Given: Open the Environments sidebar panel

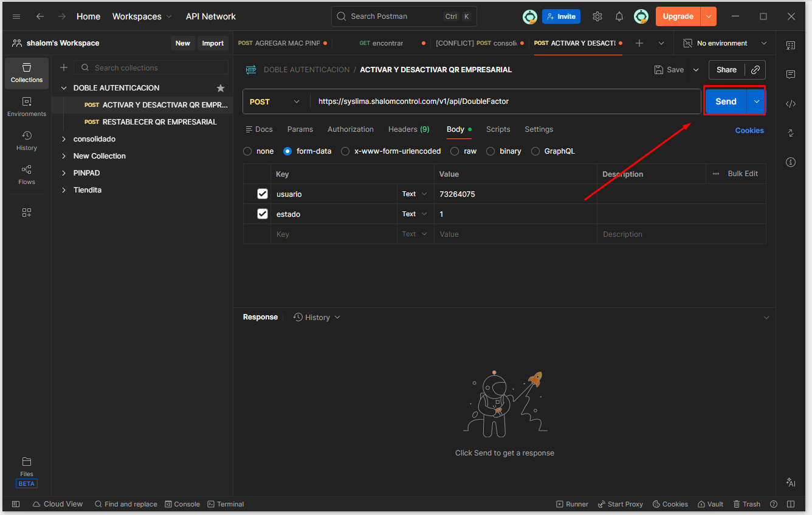Looking at the screenshot, I should (x=27, y=106).
